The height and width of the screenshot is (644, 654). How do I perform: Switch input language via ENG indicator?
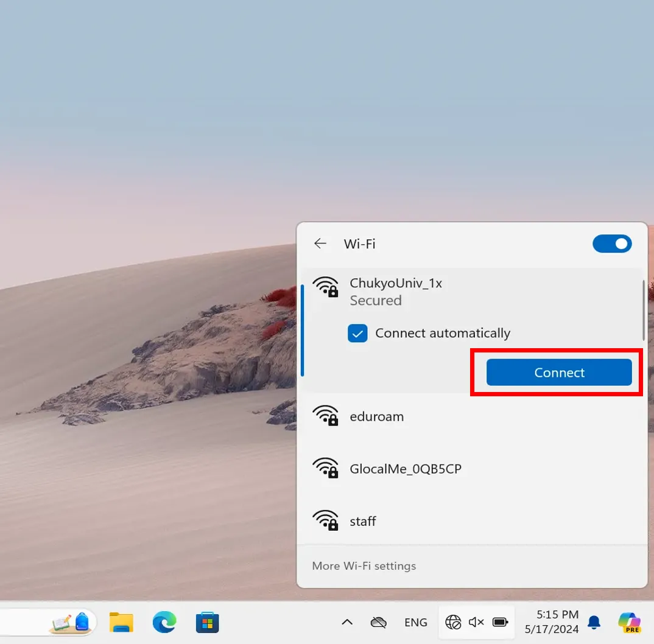416,622
